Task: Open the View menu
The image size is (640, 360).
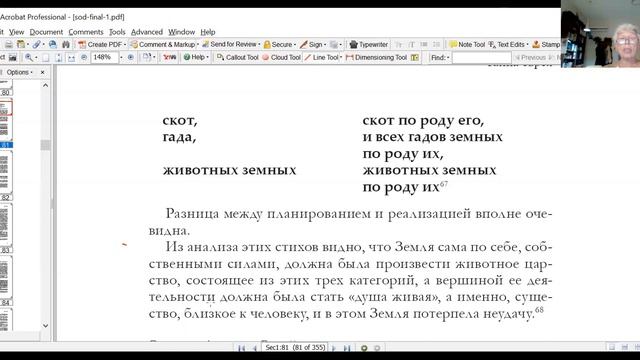Action: (16, 32)
